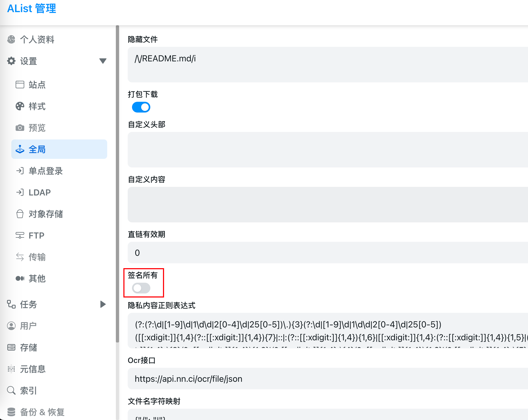Focus the 自定义头部 text area

tap(328, 150)
